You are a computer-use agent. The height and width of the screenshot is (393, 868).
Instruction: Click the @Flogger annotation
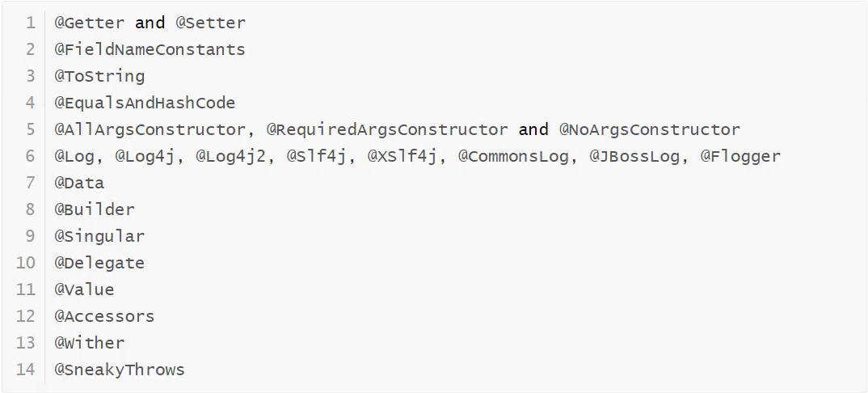740,156
